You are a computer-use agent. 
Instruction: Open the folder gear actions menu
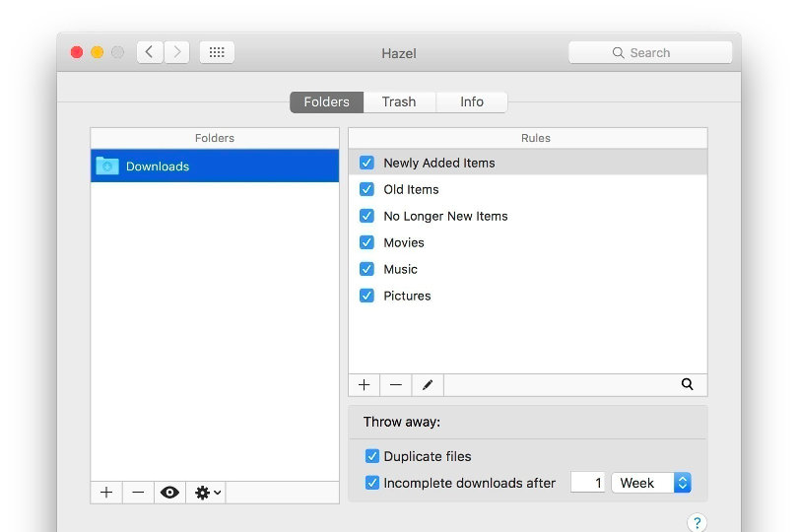click(207, 493)
